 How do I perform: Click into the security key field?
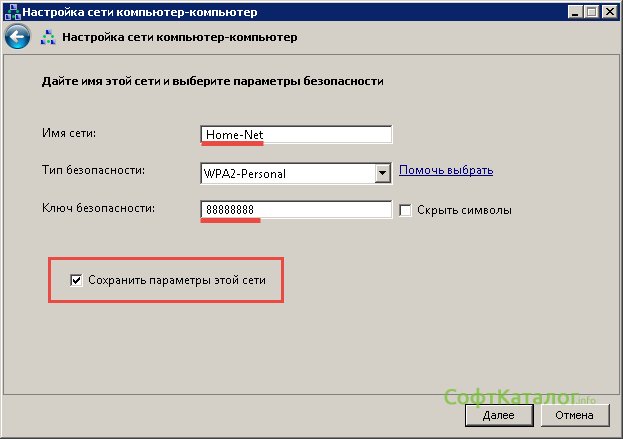click(296, 210)
